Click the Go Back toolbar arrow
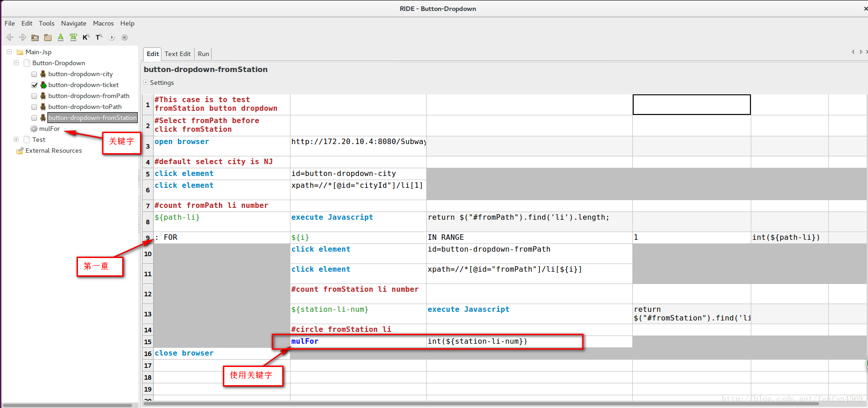The height and width of the screenshot is (408, 868). click(x=10, y=37)
